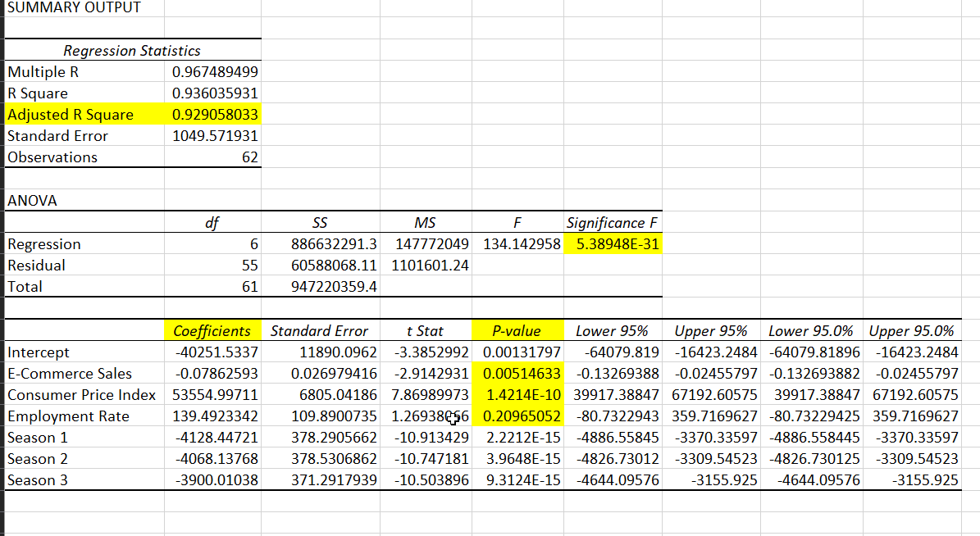Select the highlighted Coefficients header cell
The height and width of the screenshot is (536, 980).
pos(213,329)
